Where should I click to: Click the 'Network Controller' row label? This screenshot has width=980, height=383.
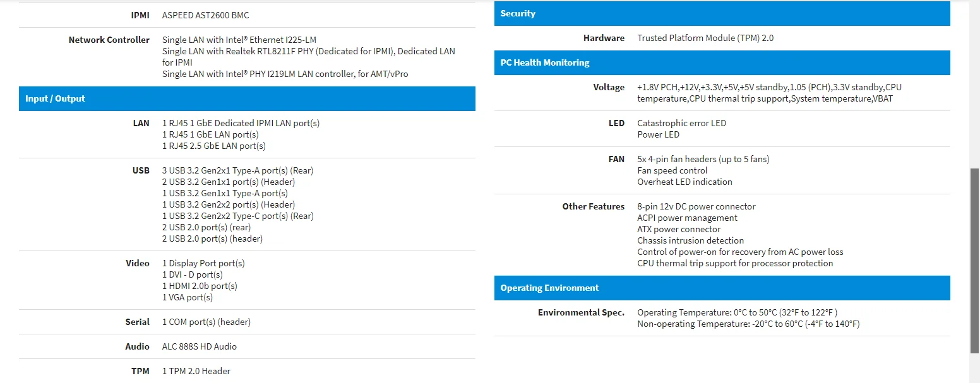(109, 40)
